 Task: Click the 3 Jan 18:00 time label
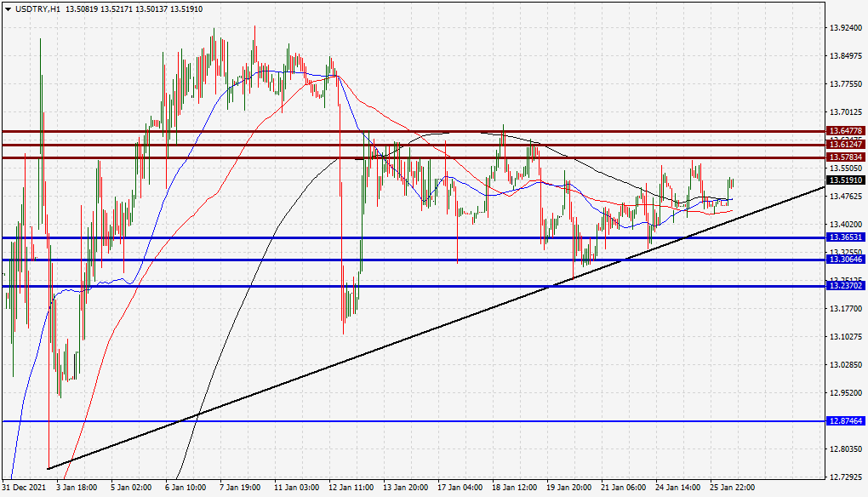pos(77,488)
